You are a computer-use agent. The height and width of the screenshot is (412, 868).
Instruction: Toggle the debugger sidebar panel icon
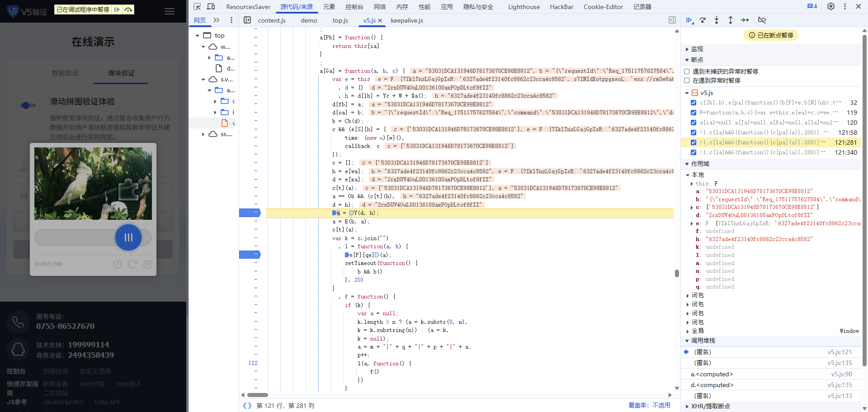click(x=672, y=20)
